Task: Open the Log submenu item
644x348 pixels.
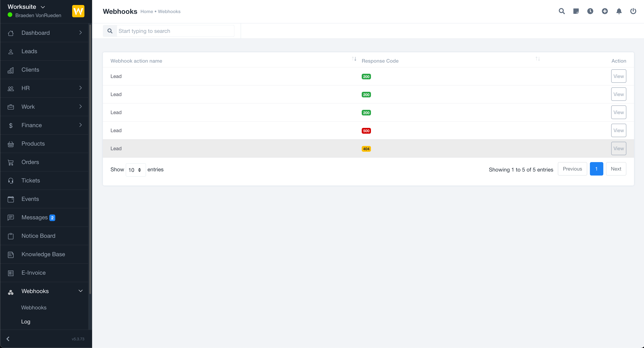Action: point(26,321)
